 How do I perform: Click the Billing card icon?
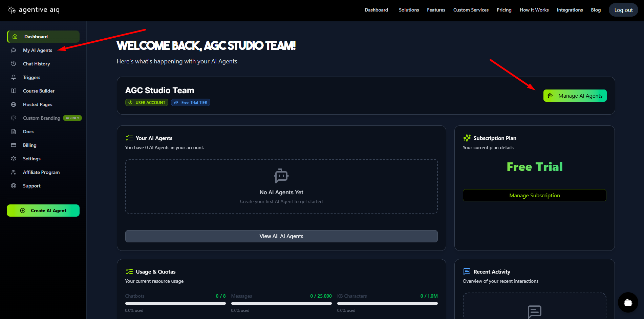[x=14, y=145]
